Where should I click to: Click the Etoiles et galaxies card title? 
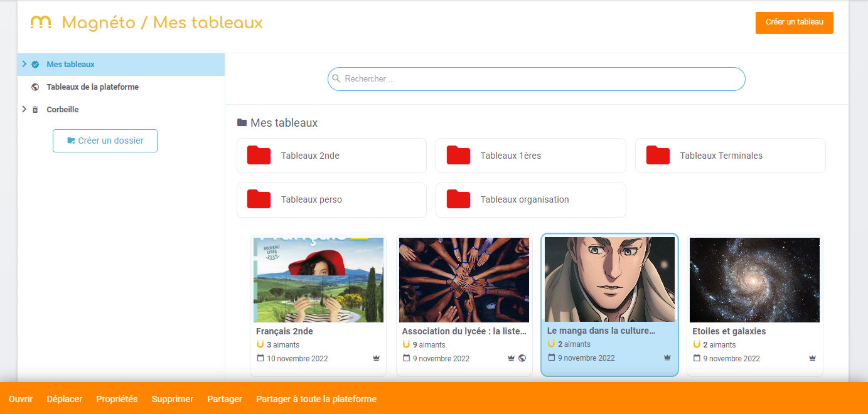(729, 331)
